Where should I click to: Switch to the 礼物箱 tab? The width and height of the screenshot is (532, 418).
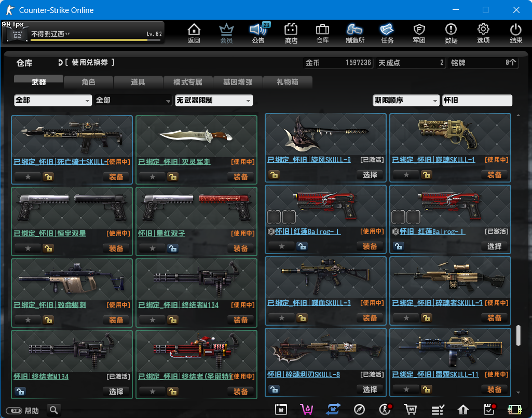coord(288,82)
